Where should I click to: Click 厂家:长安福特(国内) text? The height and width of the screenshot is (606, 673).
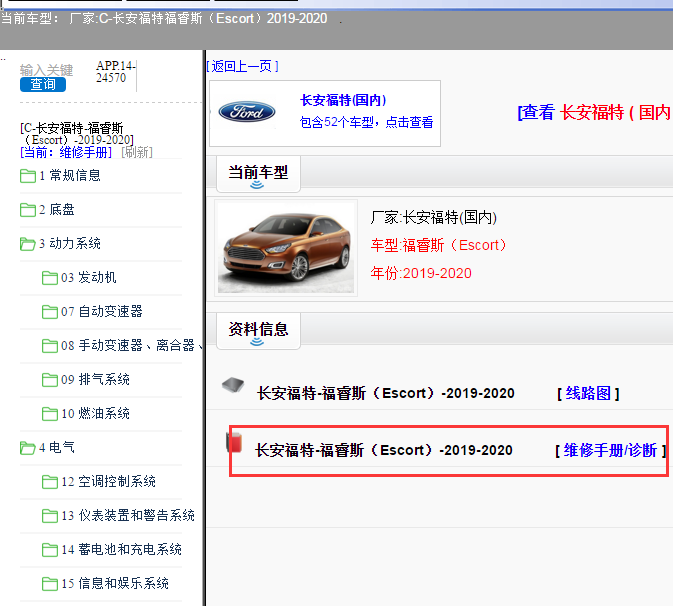pos(434,218)
